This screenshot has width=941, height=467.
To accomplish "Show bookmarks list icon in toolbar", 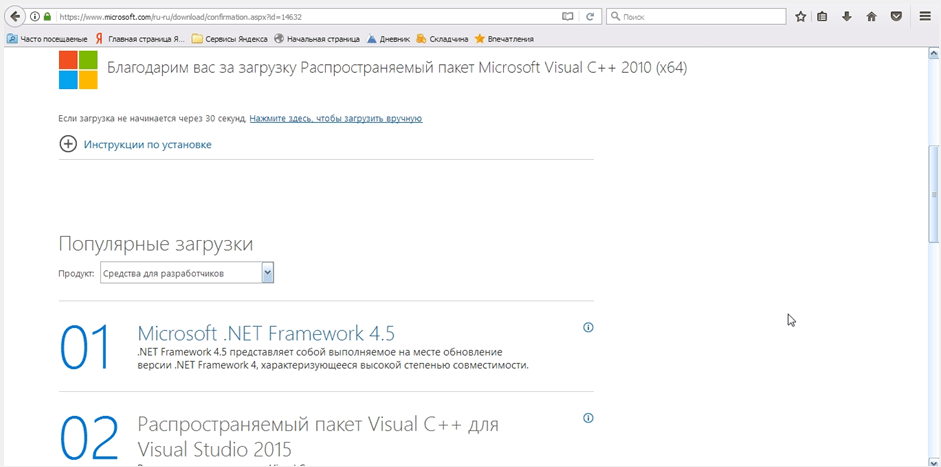I will pos(823,17).
